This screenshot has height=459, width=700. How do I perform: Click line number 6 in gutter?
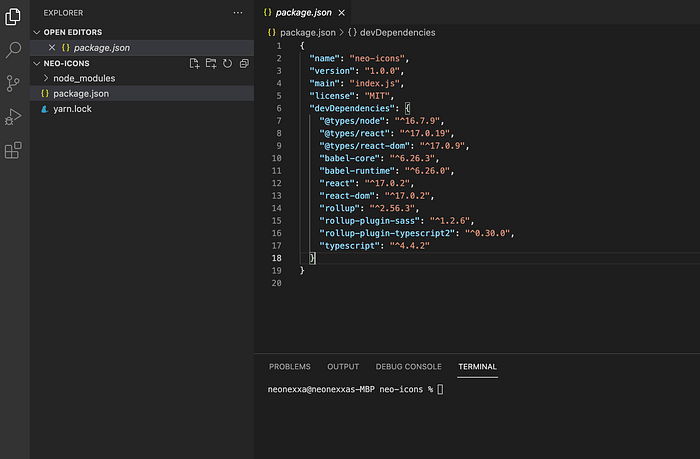(279, 108)
